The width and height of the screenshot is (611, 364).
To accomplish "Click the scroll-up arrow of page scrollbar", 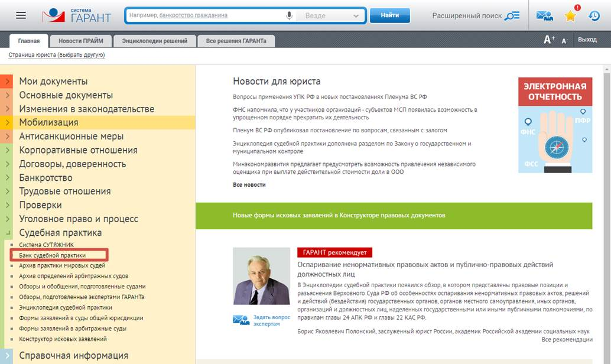I will tap(607, 69).
